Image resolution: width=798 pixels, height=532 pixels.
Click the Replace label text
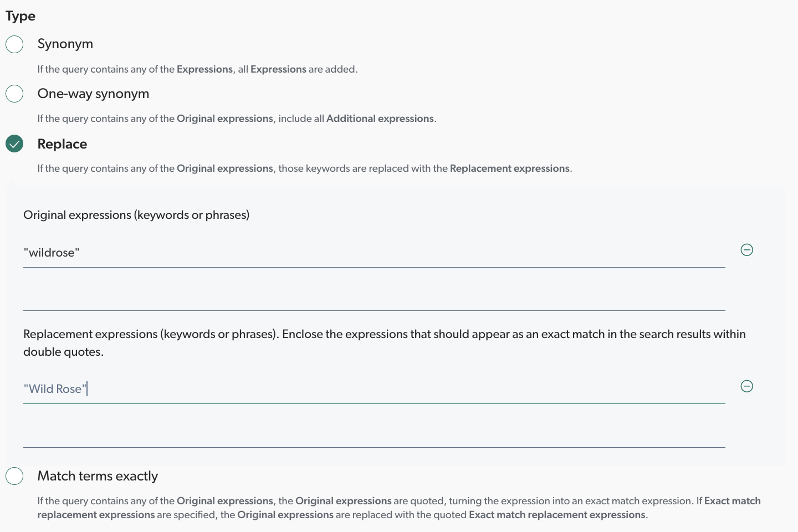pyautogui.click(x=62, y=144)
